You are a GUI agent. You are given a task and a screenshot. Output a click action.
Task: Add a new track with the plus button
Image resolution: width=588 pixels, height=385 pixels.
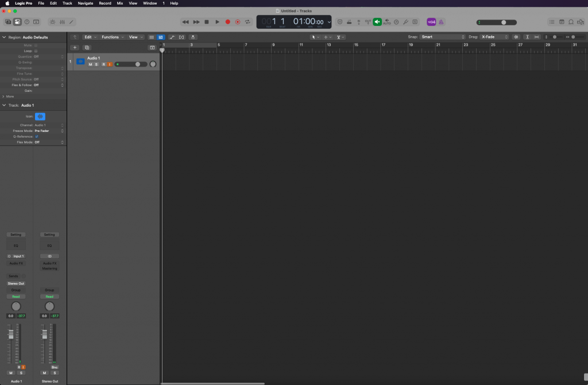coord(75,48)
